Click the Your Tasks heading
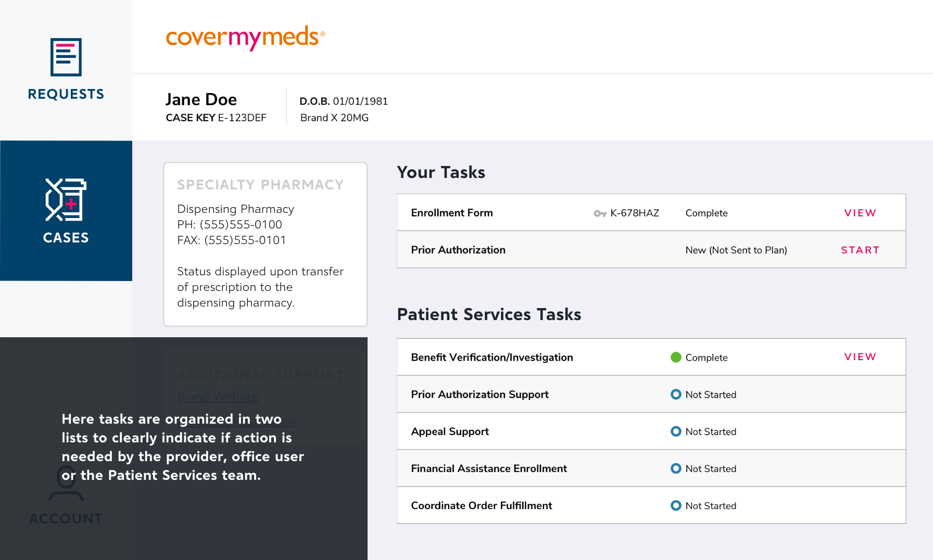 [x=441, y=172]
